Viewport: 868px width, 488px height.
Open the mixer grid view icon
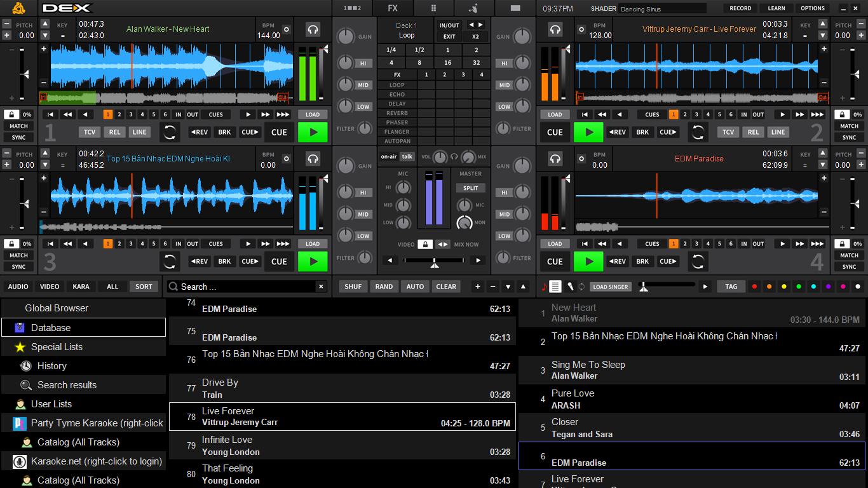pyautogui.click(x=433, y=8)
